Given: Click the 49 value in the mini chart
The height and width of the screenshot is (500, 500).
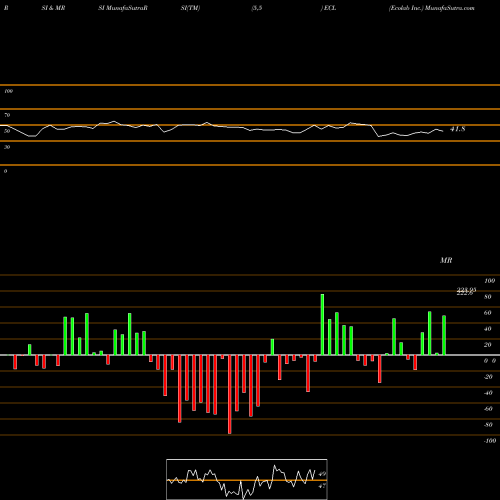Looking at the screenshot, I should click(x=322, y=474).
